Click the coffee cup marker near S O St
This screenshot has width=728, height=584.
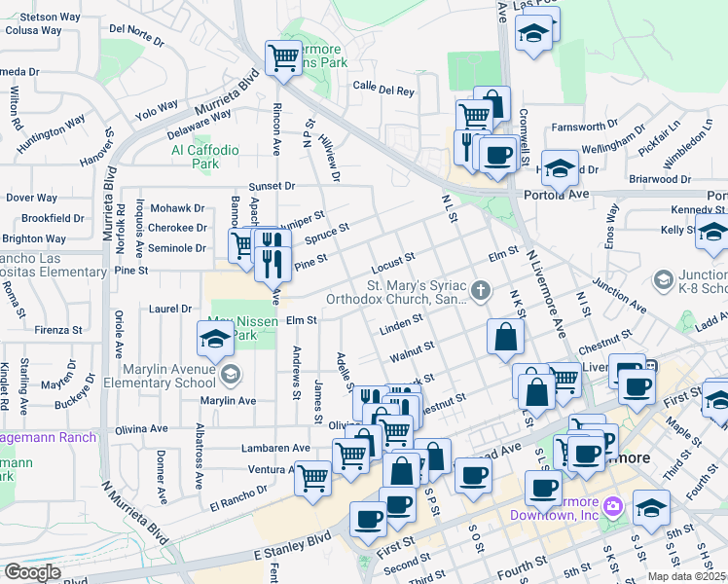(473, 476)
